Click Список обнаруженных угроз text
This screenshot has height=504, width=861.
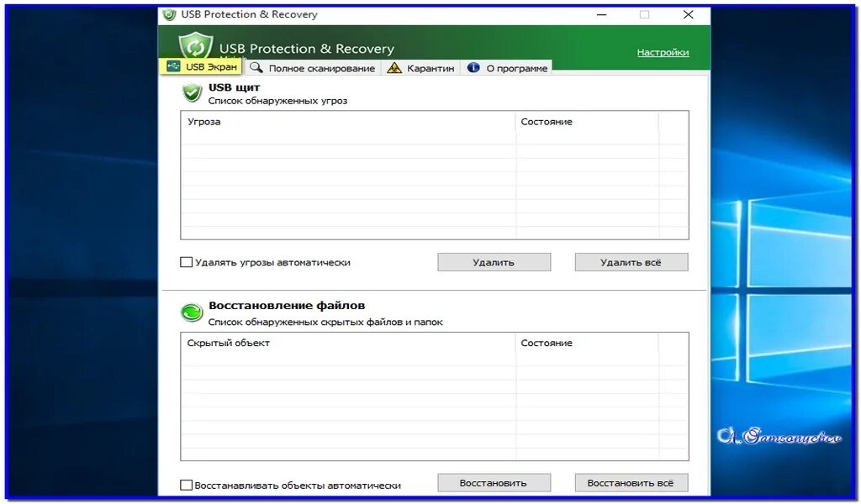[x=277, y=101]
